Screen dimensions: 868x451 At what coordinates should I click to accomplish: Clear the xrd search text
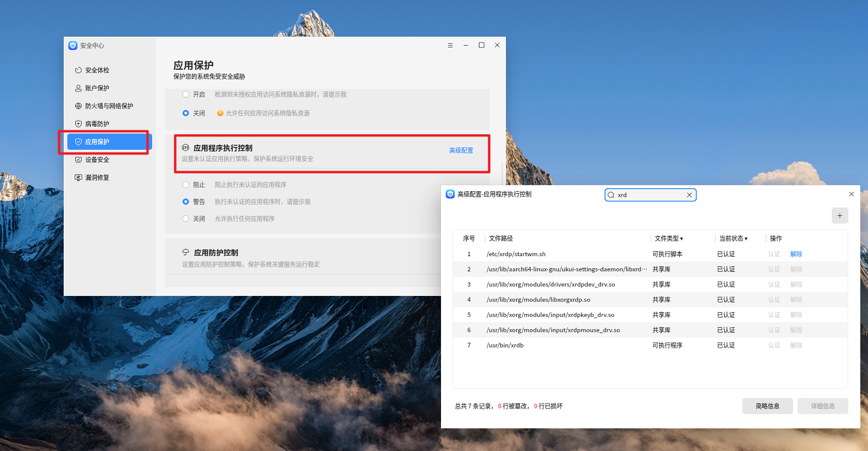(x=689, y=195)
